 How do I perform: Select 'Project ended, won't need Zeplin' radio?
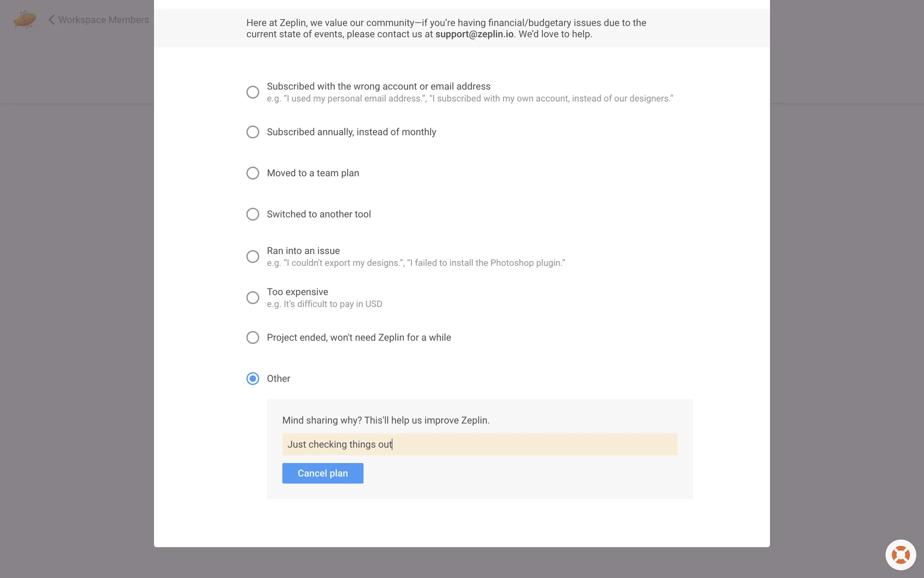tap(253, 338)
